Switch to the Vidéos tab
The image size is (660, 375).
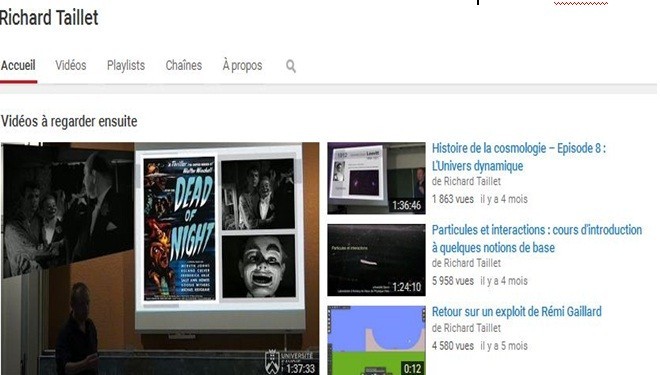point(71,65)
